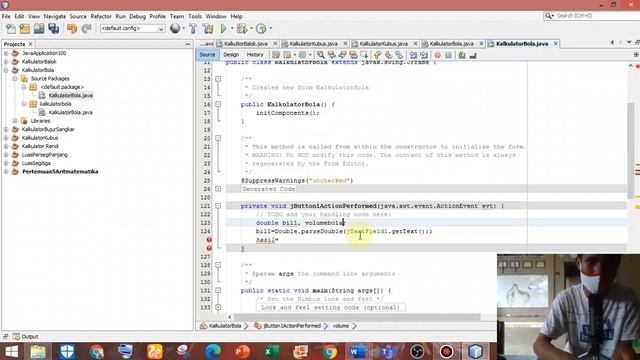Collapse the jButton1ActionPerformed method fold
The image size is (640, 360).
tap(218, 206)
